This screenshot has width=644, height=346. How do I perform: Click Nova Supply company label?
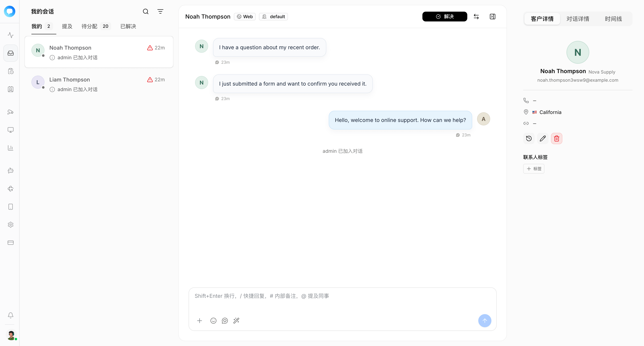pos(602,72)
